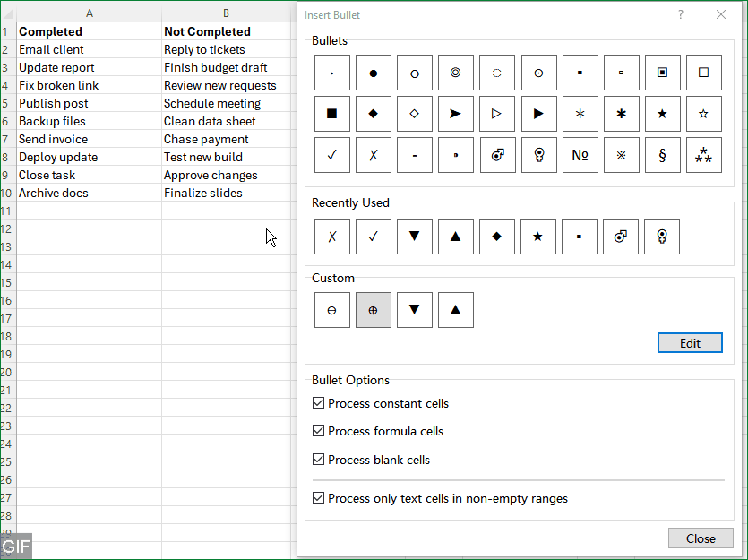Toggle Process only text cells in non-empty ranges
The image size is (748, 560).
tap(318, 498)
